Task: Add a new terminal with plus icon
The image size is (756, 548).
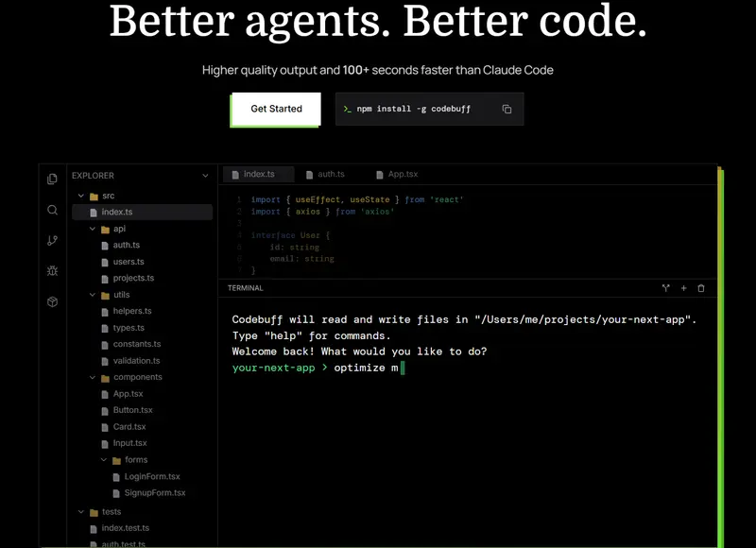Action: pyautogui.click(x=683, y=288)
